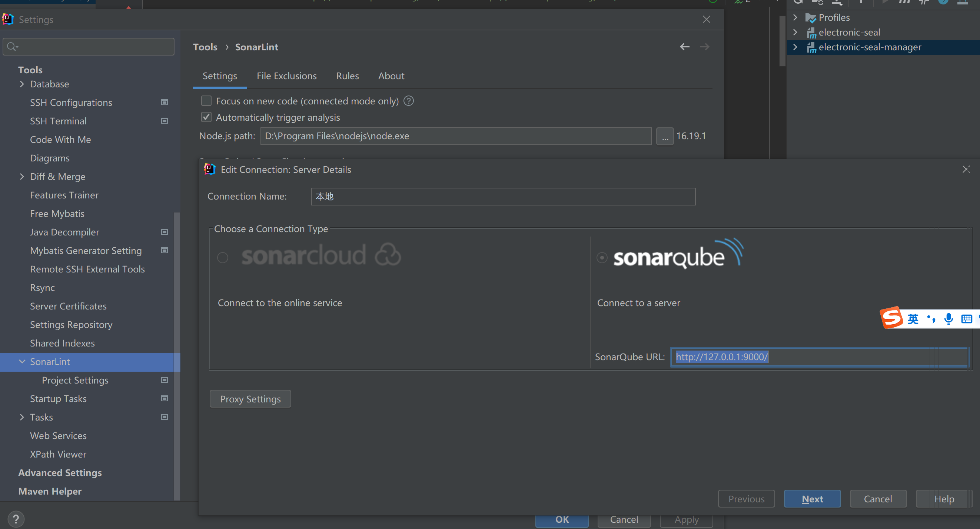The image size is (980, 529).
Task: Click the settings tree vertical scrollbar
Action: [x=176, y=356]
